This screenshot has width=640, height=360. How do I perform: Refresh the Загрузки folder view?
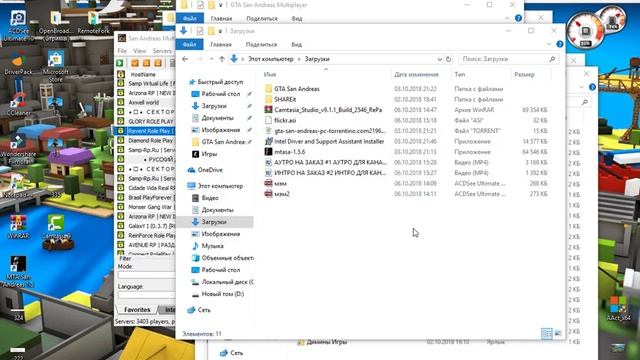(x=448, y=59)
